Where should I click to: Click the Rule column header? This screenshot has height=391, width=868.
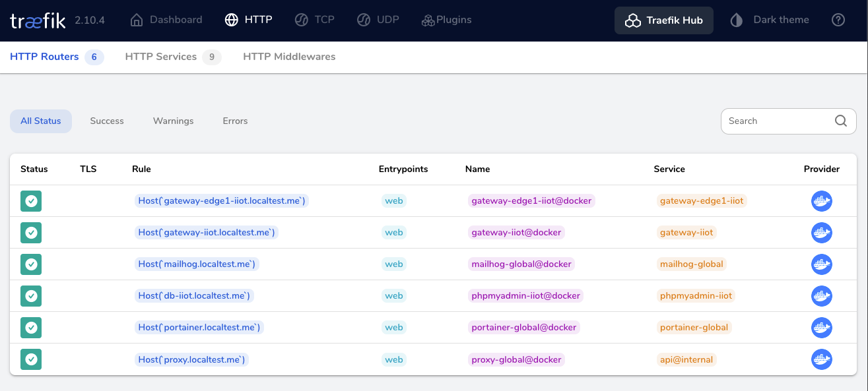tap(141, 169)
